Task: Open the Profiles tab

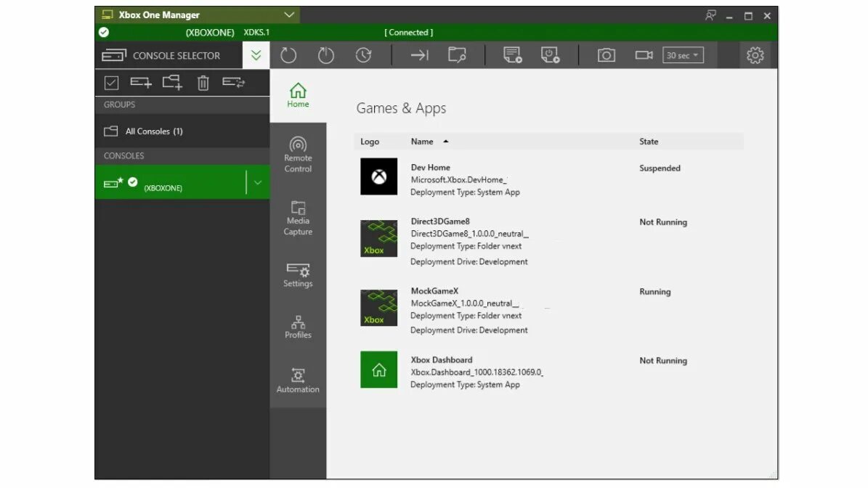Action: pyautogui.click(x=298, y=327)
